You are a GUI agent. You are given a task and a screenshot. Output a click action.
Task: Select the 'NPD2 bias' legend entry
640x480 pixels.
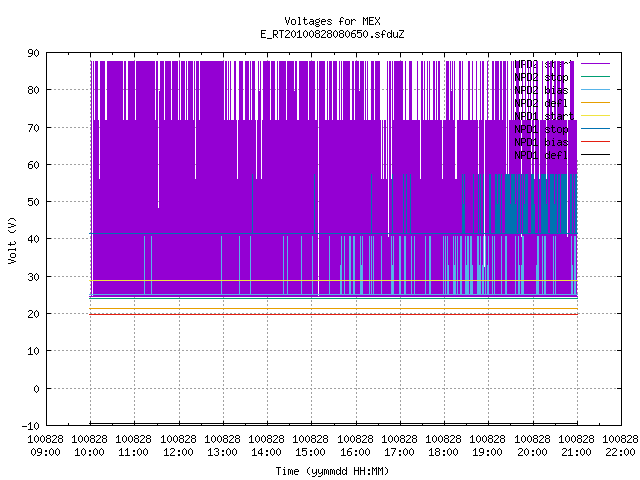click(x=541, y=90)
